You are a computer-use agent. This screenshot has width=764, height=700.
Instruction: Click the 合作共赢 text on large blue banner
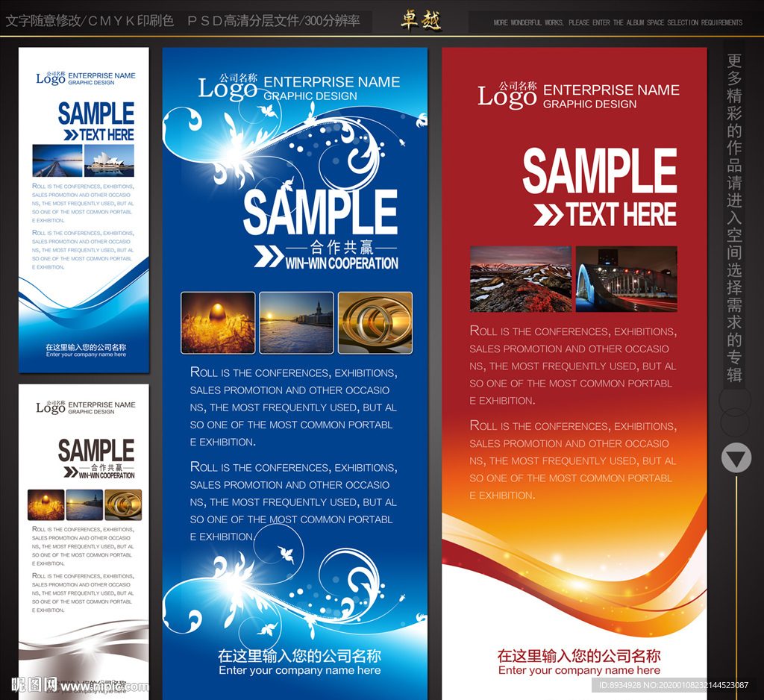coord(342,248)
